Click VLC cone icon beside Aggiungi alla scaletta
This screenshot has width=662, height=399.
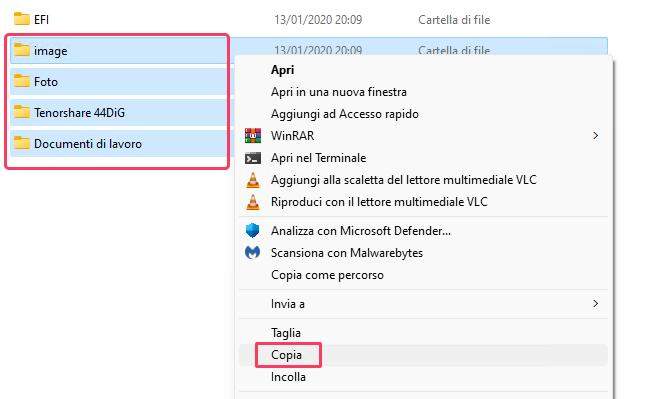[x=252, y=180]
